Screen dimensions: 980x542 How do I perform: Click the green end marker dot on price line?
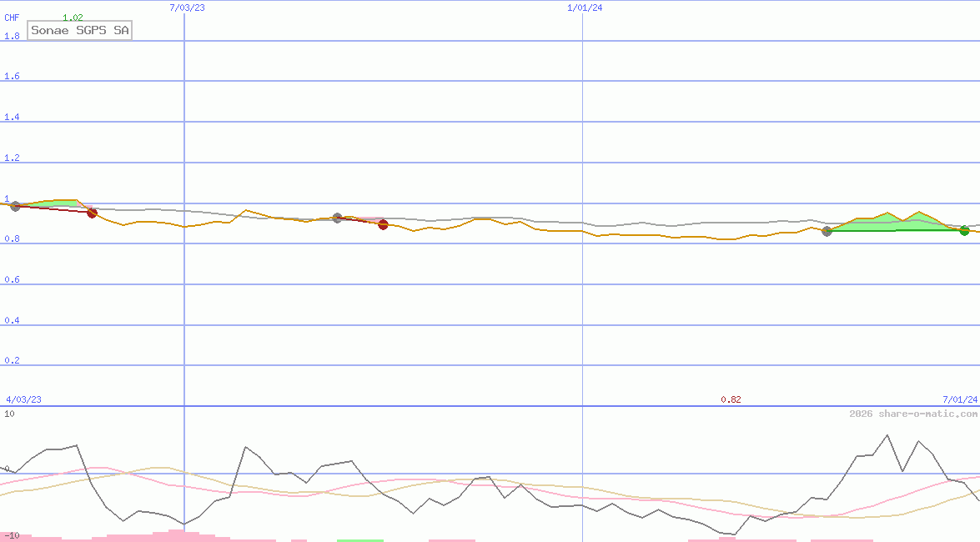pos(964,230)
